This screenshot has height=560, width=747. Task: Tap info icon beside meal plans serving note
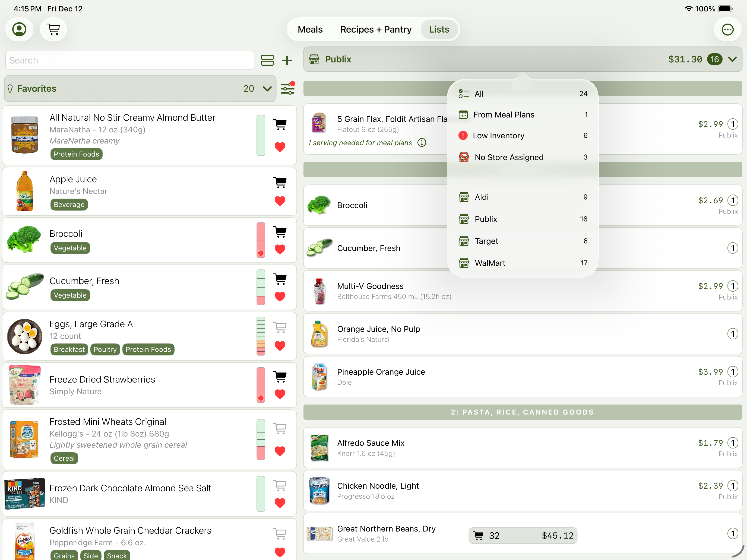pyautogui.click(x=422, y=142)
